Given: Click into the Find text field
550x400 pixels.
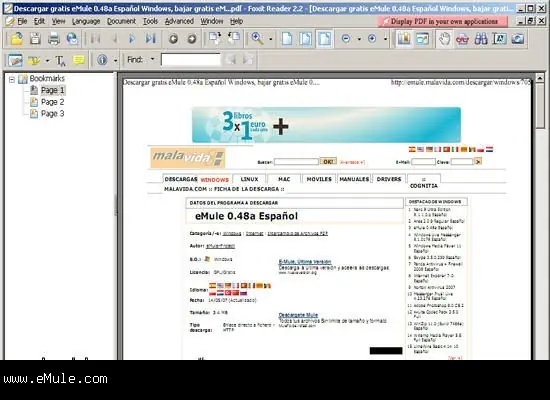Looking at the screenshot, I should click(191, 60).
